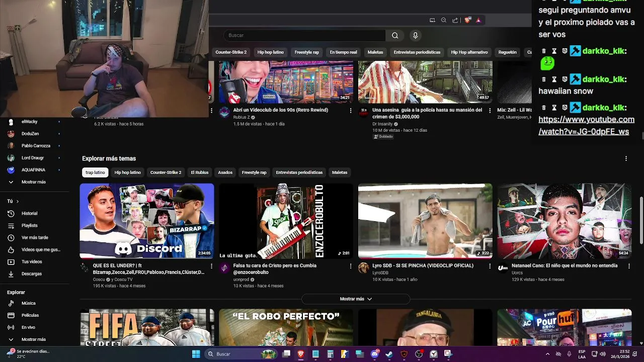Select Counter-Strike 2 chip in top filter bar
644x362 pixels.
[231, 52]
